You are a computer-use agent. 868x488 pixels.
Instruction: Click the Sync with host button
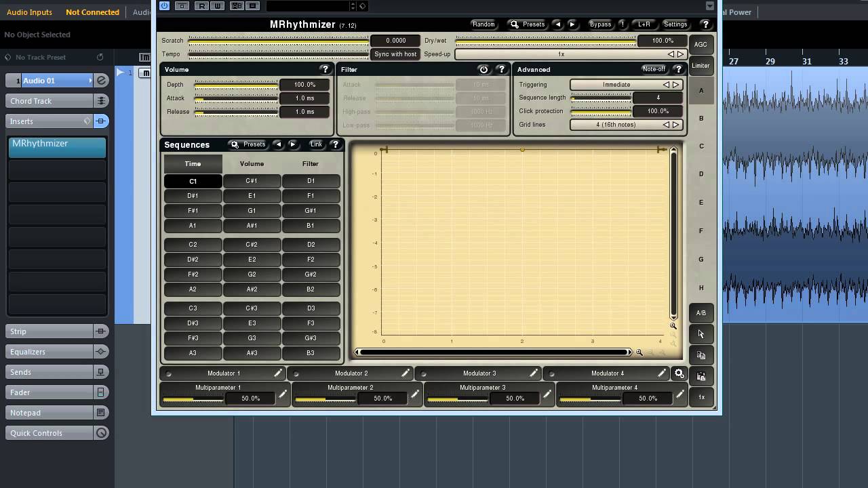(395, 54)
